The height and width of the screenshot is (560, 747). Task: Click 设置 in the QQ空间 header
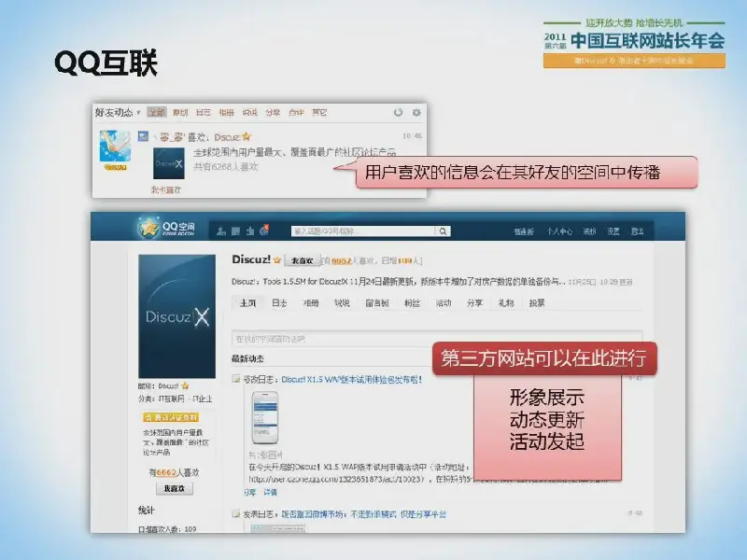tap(613, 231)
